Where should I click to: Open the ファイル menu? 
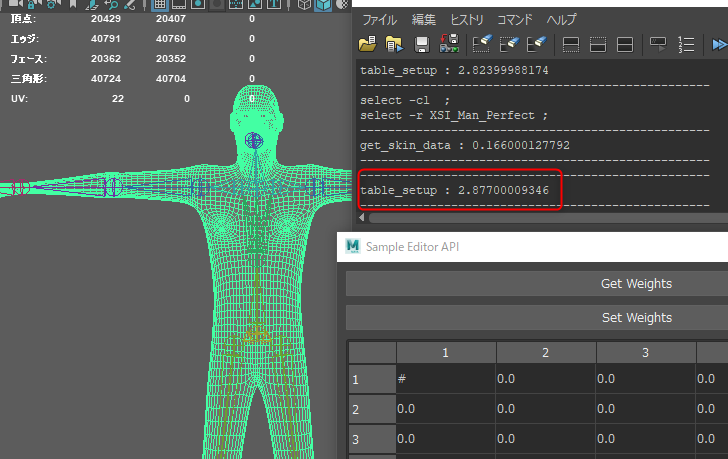(x=379, y=20)
